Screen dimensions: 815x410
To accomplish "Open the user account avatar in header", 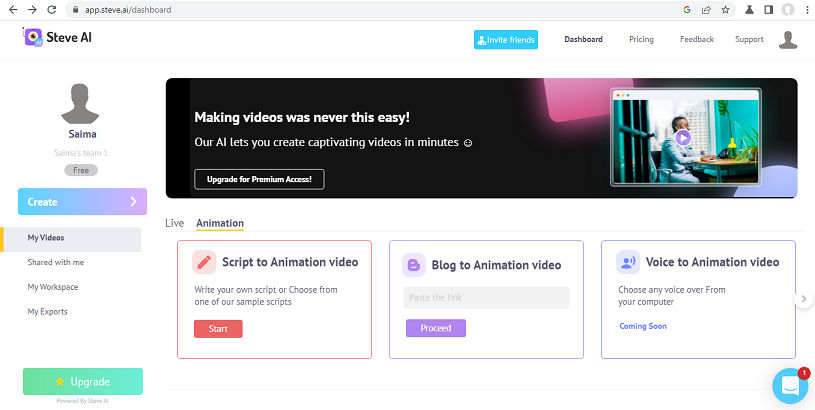I will tap(788, 40).
